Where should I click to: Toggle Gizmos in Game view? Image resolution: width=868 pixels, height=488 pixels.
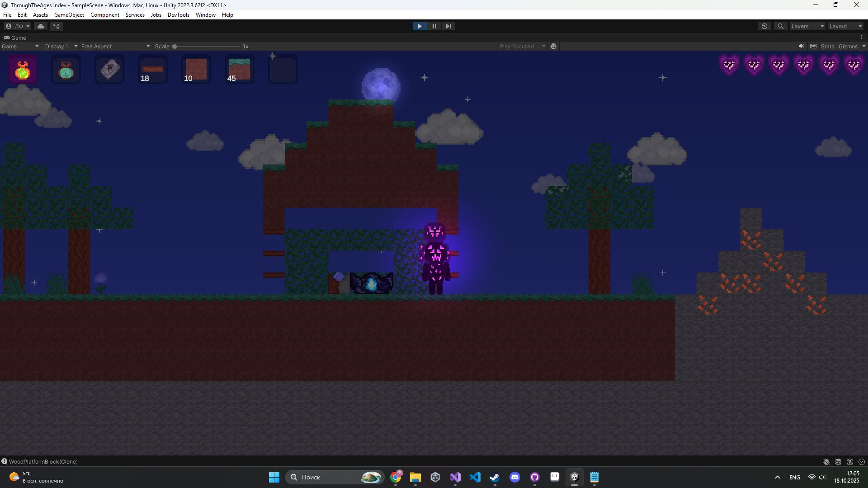848,46
